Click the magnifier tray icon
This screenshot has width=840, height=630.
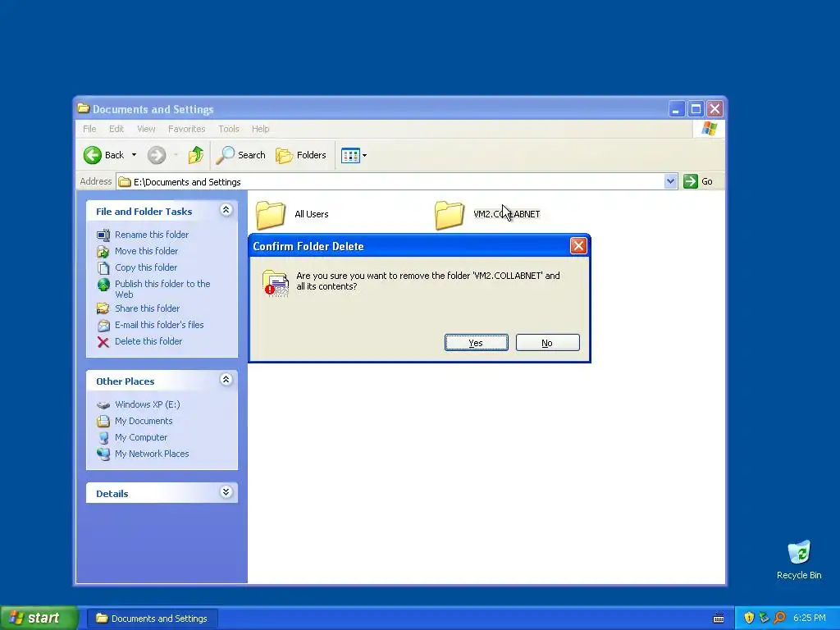(779, 619)
